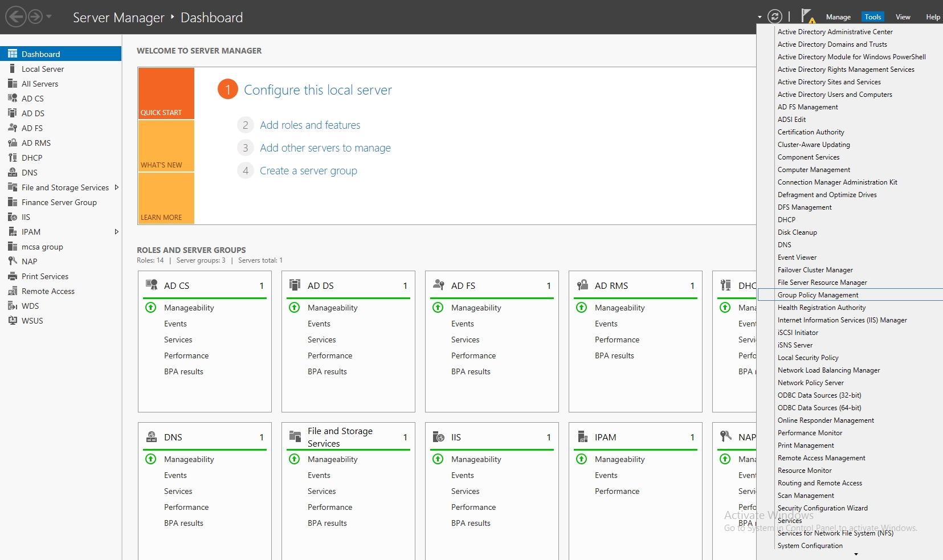Expand File and Storage Services submenu arrow
This screenshot has height=560, width=943.
(116, 187)
